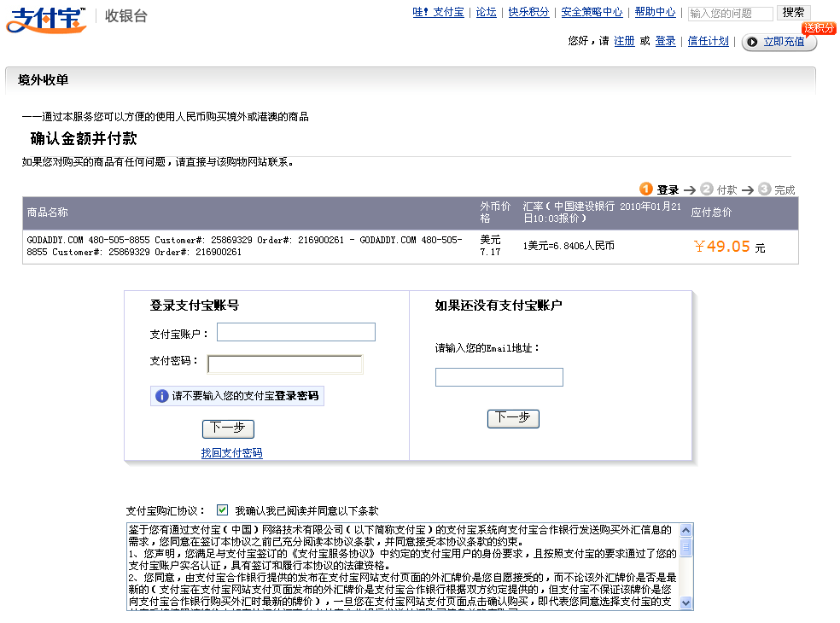The height and width of the screenshot is (623, 840).
Task: Click the 登录支付宝账号 heading
Action: pyautogui.click(x=195, y=306)
